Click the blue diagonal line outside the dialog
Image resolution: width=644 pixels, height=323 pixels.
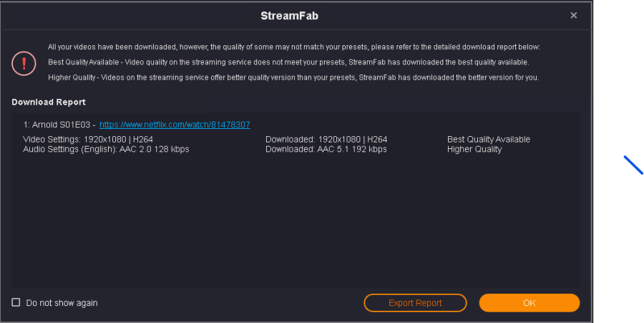[633, 165]
